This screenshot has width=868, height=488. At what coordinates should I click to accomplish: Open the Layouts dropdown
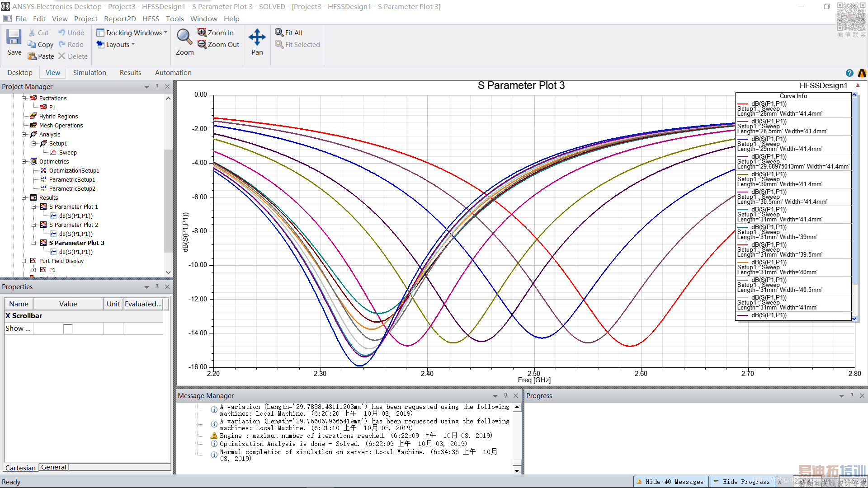(116, 44)
